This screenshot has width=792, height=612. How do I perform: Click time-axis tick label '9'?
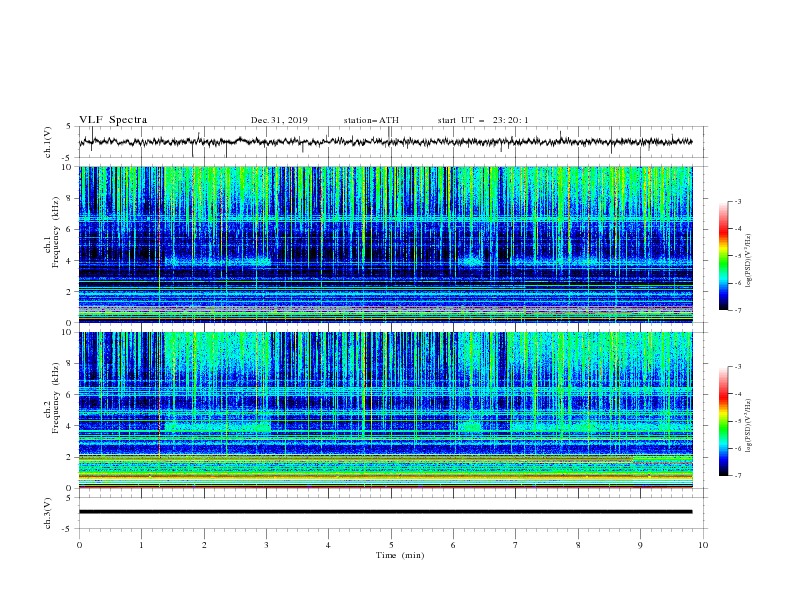point(640,545)
